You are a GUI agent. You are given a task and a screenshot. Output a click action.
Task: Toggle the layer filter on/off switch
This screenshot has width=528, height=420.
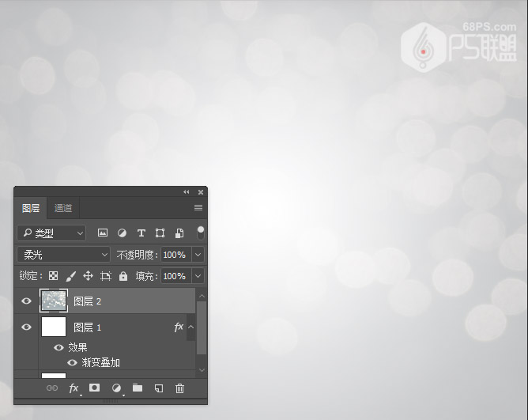pyautogui.click(x=201, y=233)
